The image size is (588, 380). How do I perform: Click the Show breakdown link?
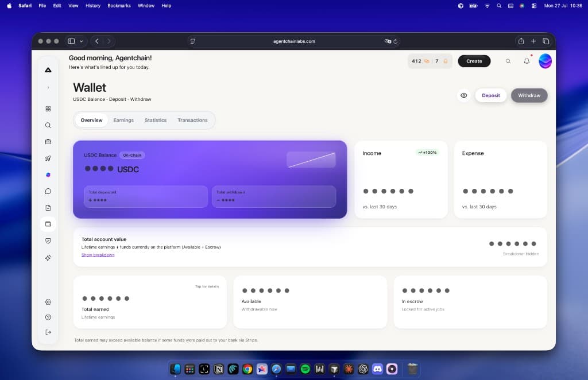click(x=98, y=255)
